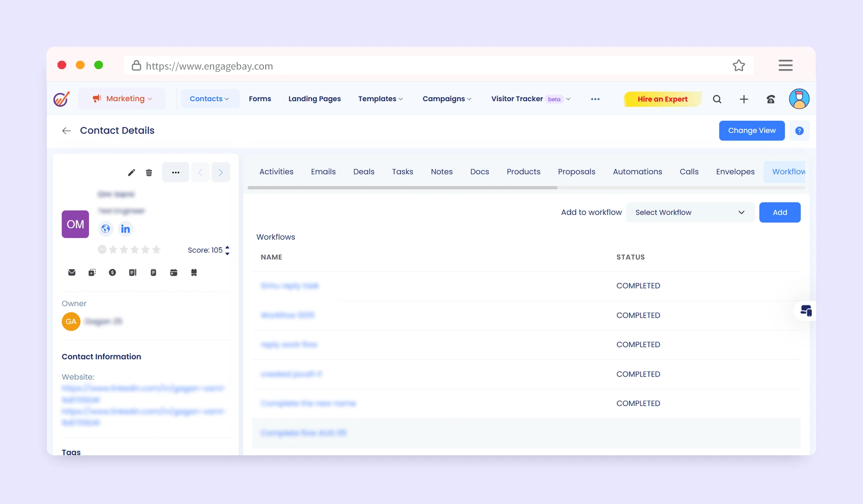
Task: Go back using the left arrow
Action: (x=66, y=131)
